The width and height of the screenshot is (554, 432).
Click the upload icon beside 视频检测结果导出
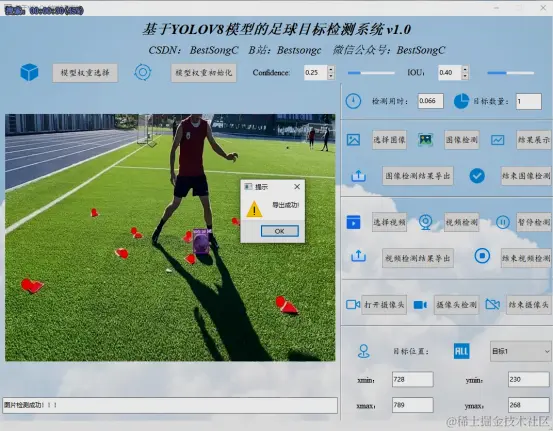(x=358, y=256)
